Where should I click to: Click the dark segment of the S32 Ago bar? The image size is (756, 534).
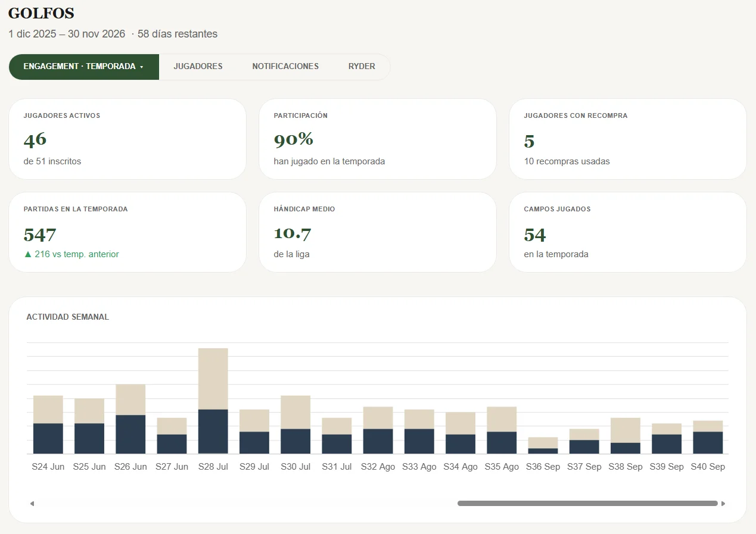[378, 441]
